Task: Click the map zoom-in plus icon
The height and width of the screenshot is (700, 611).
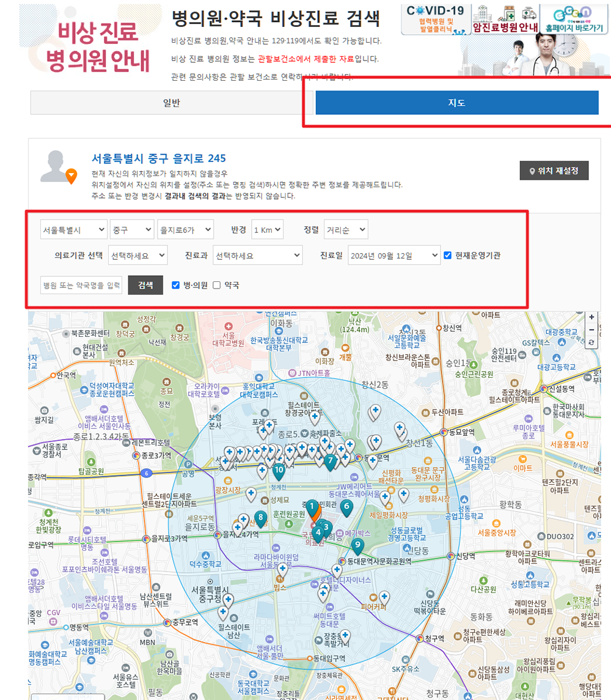Action: point(591,317)
